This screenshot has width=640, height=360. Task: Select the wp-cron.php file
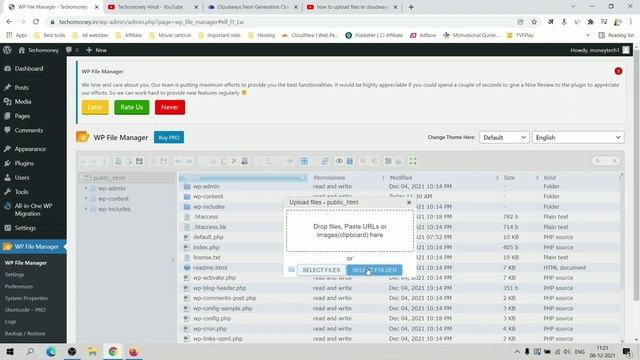(x=210, y=329)
